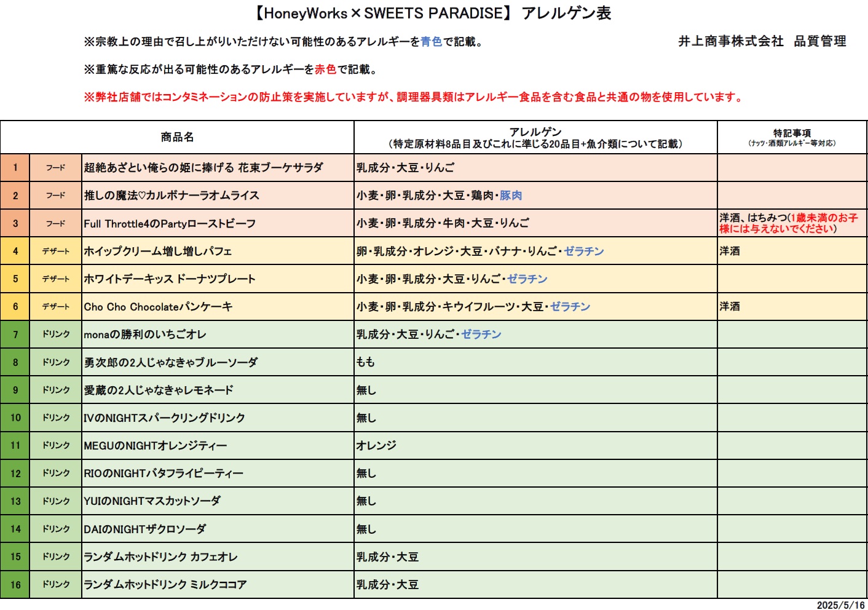This screenshot has width=868, height=610.
Task: Click the blue 豚肉 allergen text
Action: 511,196
